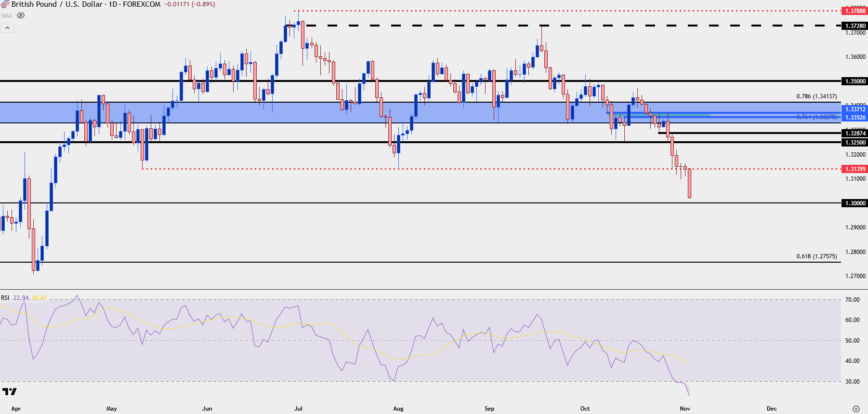Select the 1.32874 price label
The width and height of the screenshot is (868, 414).
pyautogui.click(x=855, y=133)
